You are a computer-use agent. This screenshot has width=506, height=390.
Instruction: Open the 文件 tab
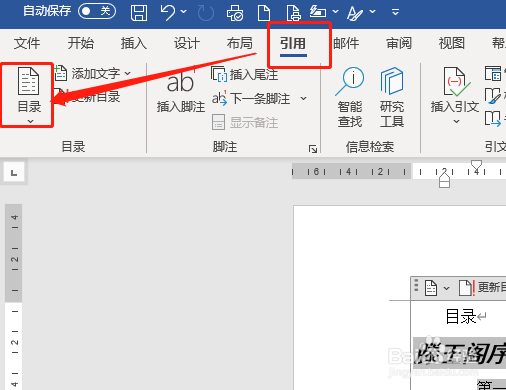(27, 43)
